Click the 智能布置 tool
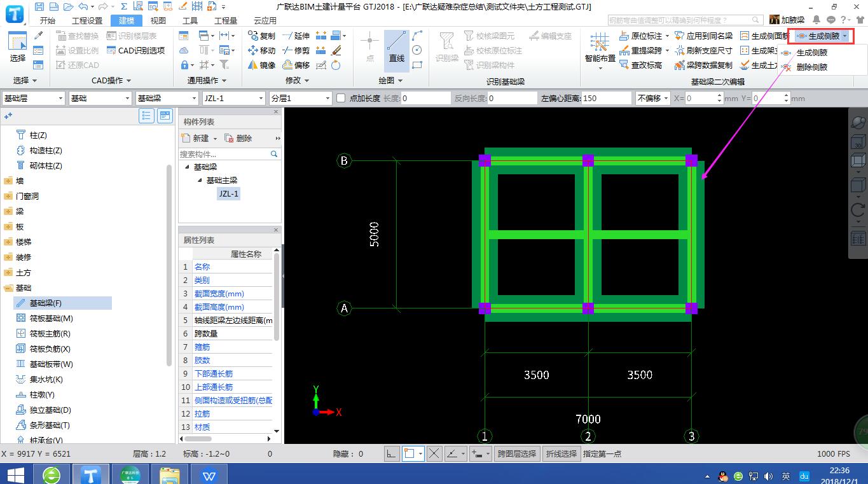 coord(600,50)
